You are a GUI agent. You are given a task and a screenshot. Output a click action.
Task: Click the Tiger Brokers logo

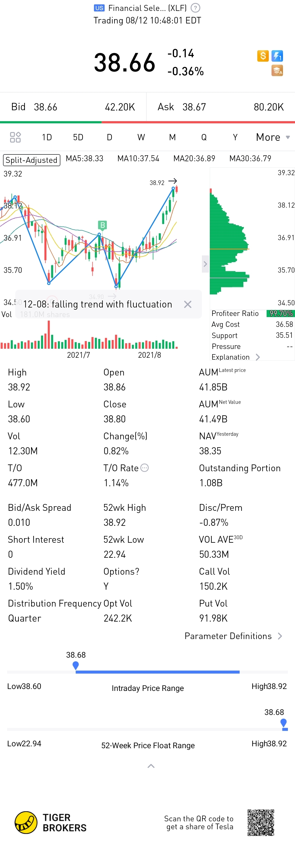click(51, 822)
